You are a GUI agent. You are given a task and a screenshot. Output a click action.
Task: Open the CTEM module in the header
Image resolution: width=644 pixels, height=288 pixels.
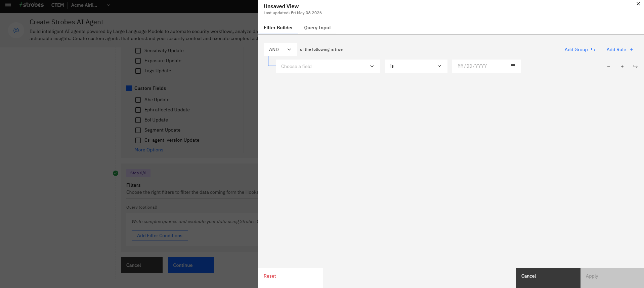[x=57, y=5]
